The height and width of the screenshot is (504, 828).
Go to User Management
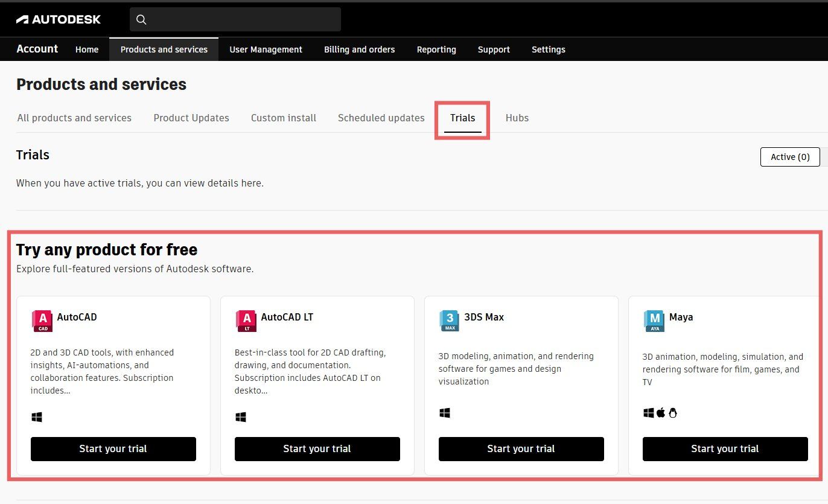point(266,49)
